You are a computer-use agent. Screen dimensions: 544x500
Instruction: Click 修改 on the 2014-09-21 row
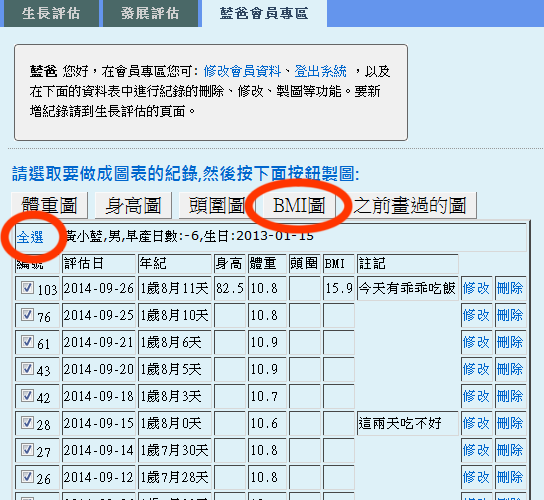[x=476, y=342]
